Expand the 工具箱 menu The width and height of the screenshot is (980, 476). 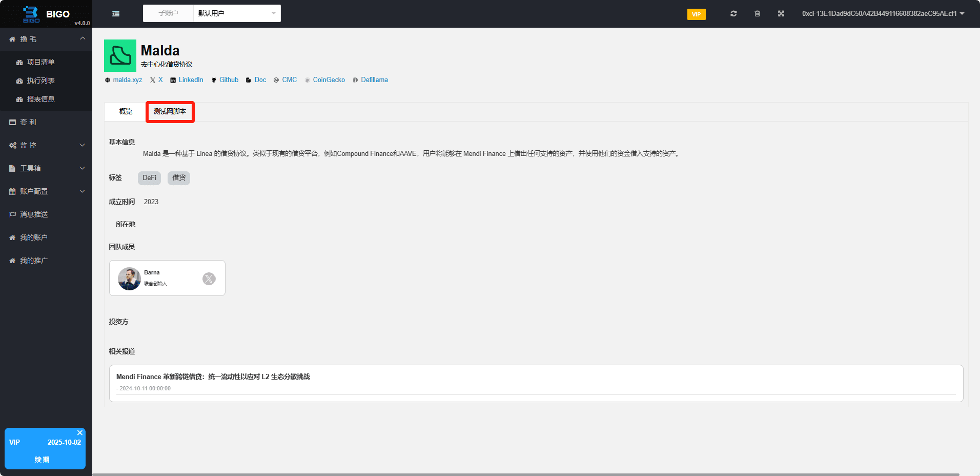(x=46, y=168)
